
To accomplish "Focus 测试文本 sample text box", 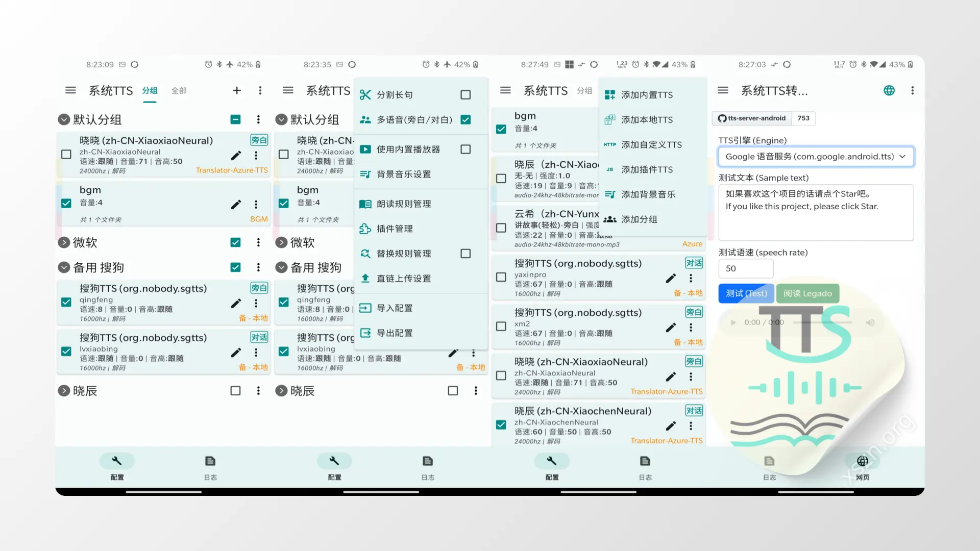I will pos(816,212).
